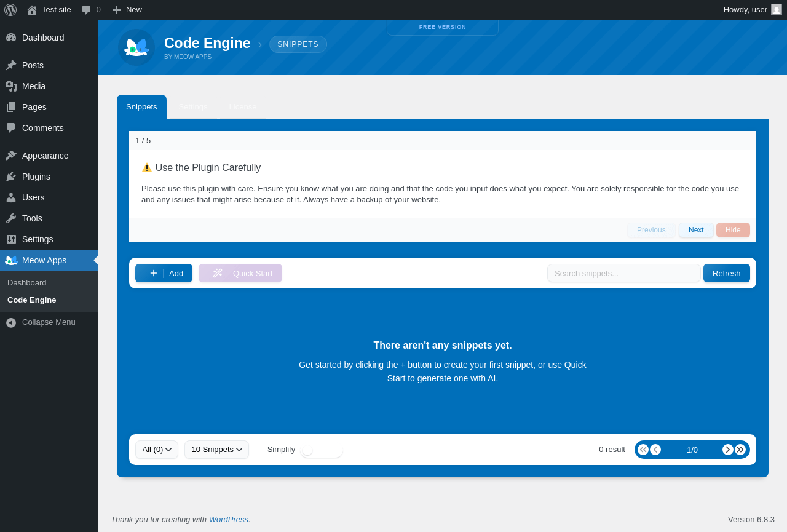Expand the 10 Snippets per-page dropdown
787x532 pixels.
216,450
